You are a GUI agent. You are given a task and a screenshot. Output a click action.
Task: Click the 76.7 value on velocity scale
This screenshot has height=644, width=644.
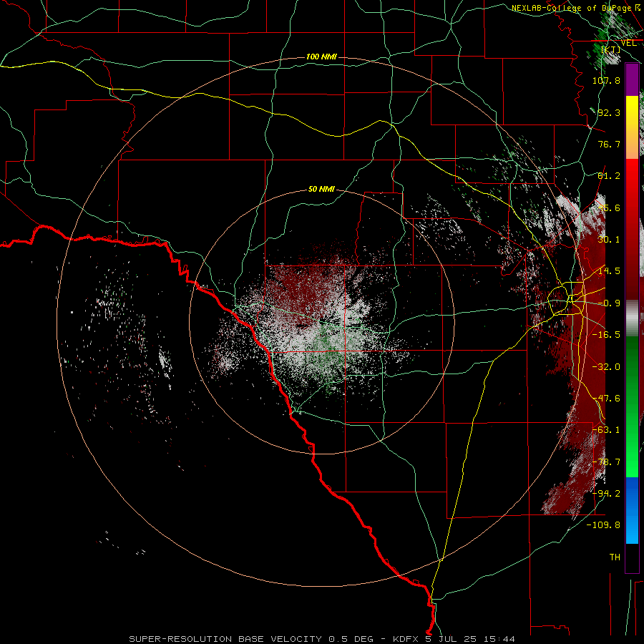pyautogui.click(x=609, y=144)
